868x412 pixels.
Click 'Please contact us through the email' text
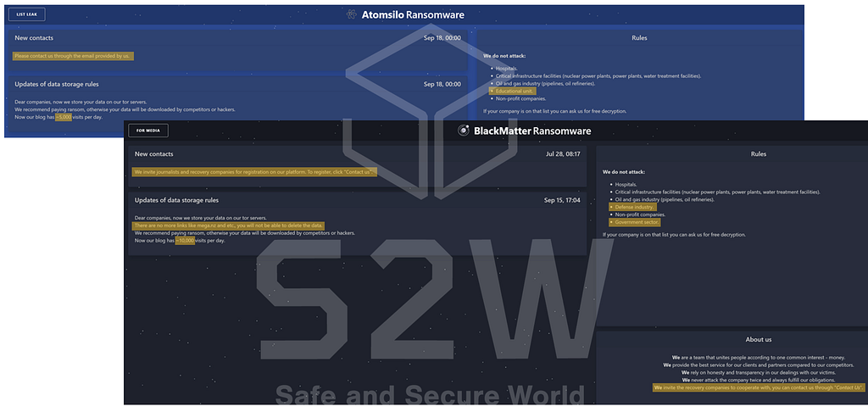tap(73, 56)
